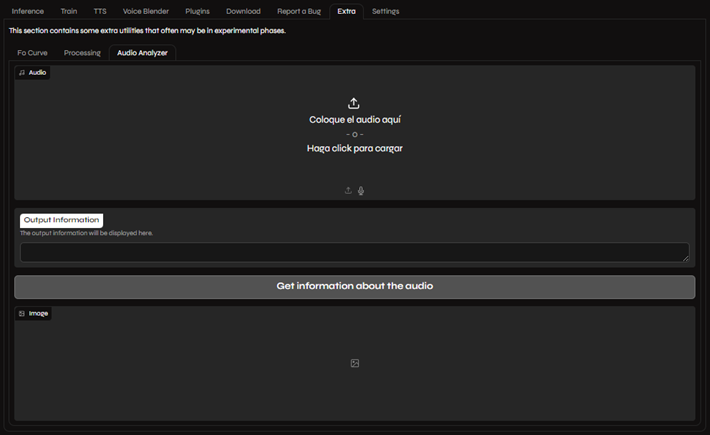Screen dimensions: 710x435
Task: Click the small upload source icon
Action: (348, 191)
